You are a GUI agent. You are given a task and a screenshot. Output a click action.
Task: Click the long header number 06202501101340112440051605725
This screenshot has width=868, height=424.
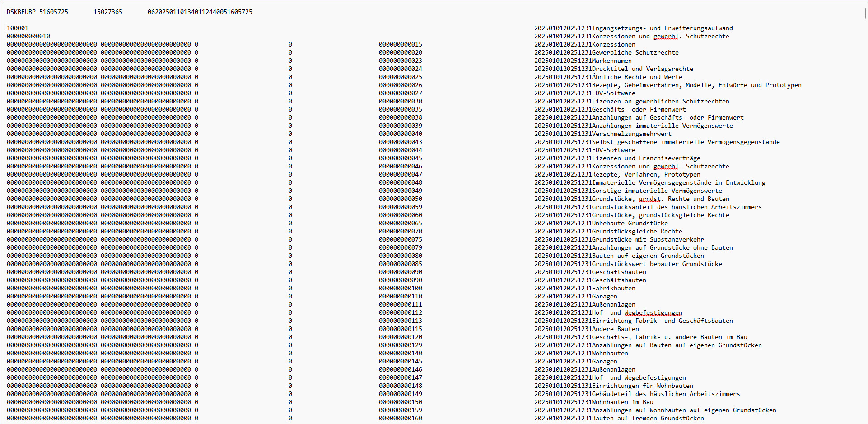click(x=200, y=12)
